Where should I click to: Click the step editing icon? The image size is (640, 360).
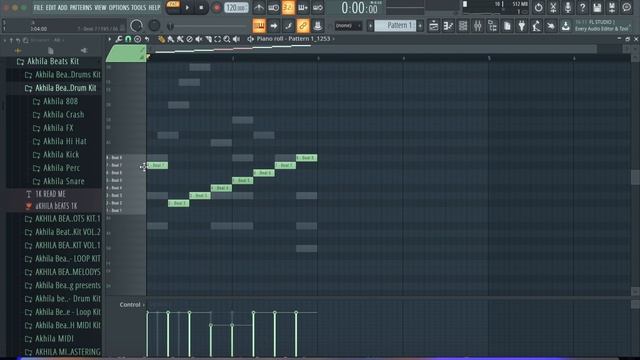pyautogui.click(x=288, y=26)
